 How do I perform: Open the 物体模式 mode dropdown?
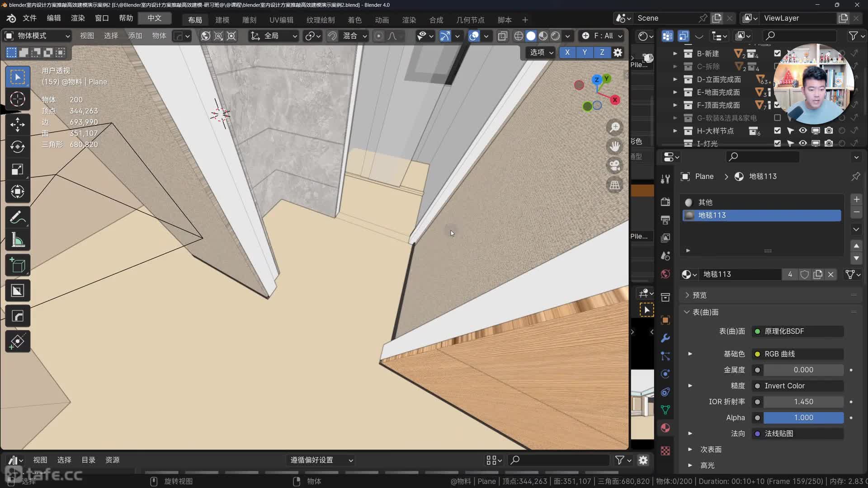pyautogui.click(x=37, y=36)
